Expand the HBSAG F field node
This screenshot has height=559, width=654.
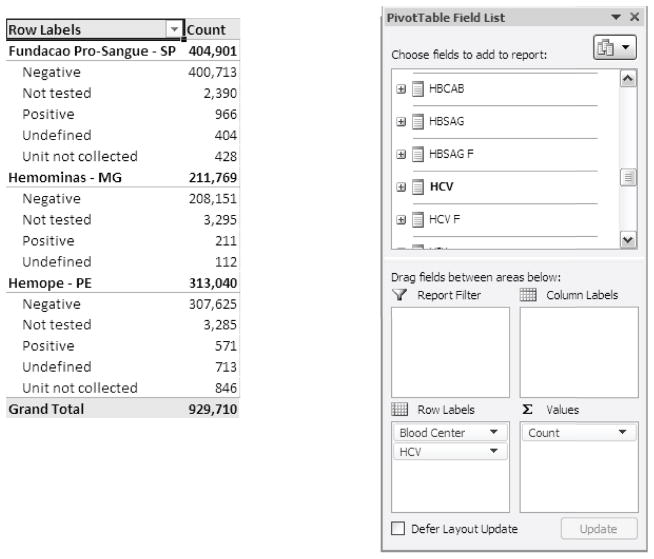tap(400, 153)
